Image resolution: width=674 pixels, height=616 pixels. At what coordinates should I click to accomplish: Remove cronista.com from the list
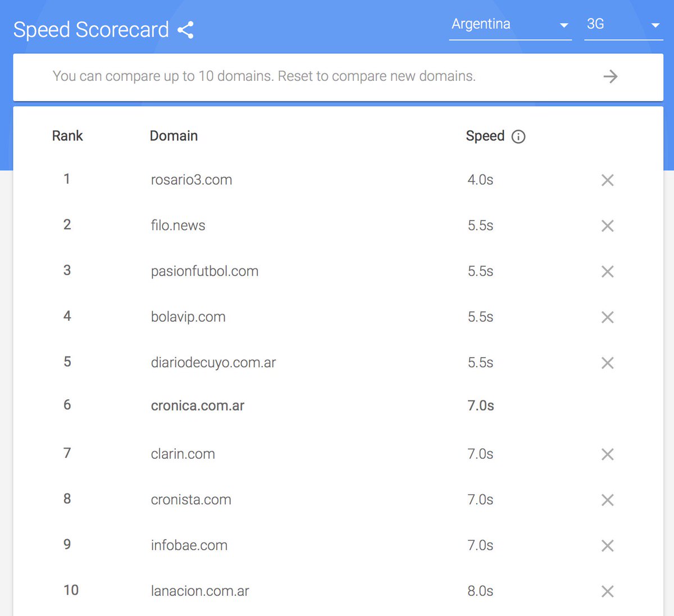607,500
